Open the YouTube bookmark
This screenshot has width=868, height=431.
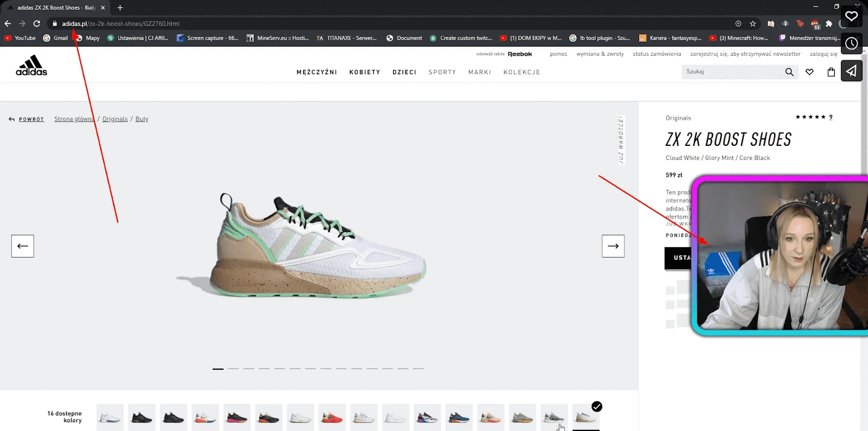point(20,38)
